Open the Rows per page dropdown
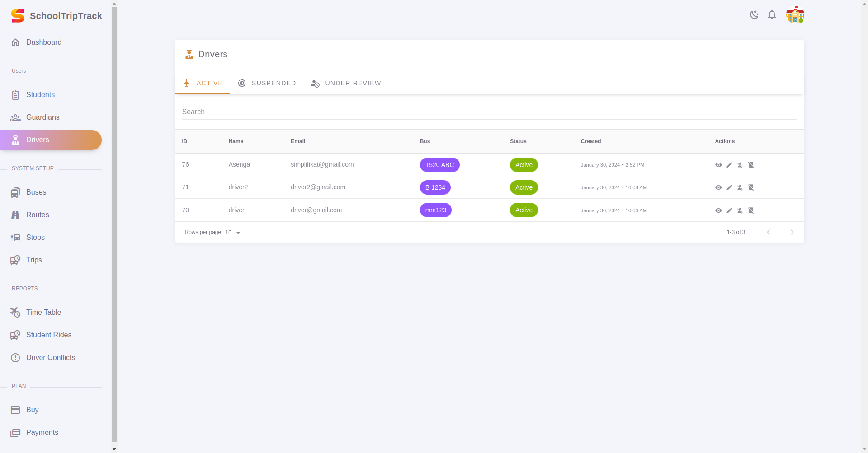The width and height of the screenshot is (868, 453). (x=233, y=232)
